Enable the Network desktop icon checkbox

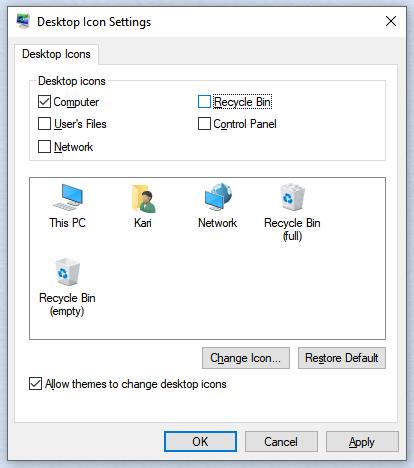44,146
